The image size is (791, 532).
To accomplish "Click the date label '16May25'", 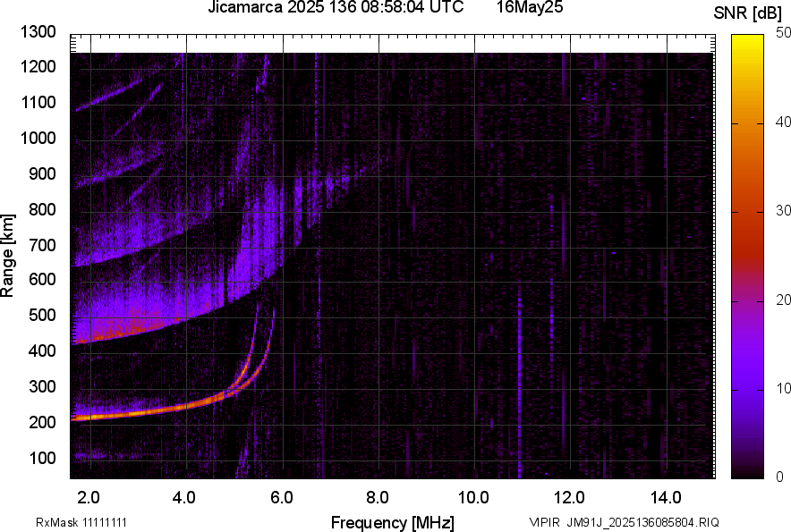I will [530, 7].
